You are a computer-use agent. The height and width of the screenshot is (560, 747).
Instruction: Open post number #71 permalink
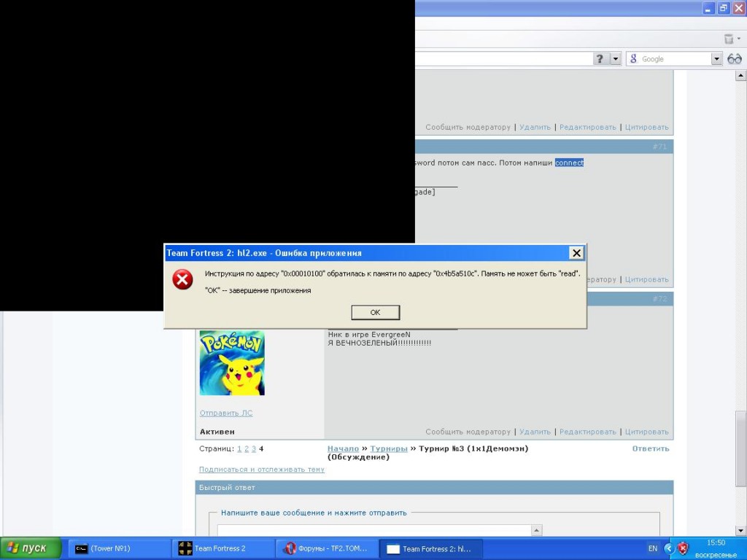659,147
